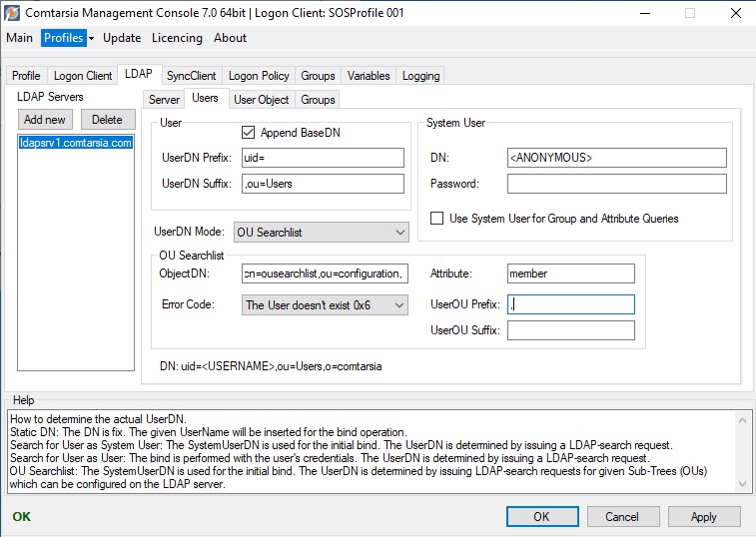Image resolution: width=756 pixels, height=537 pixels.
Task: Click the Comtarsia app icon in title bar
Action: [13, 13]
